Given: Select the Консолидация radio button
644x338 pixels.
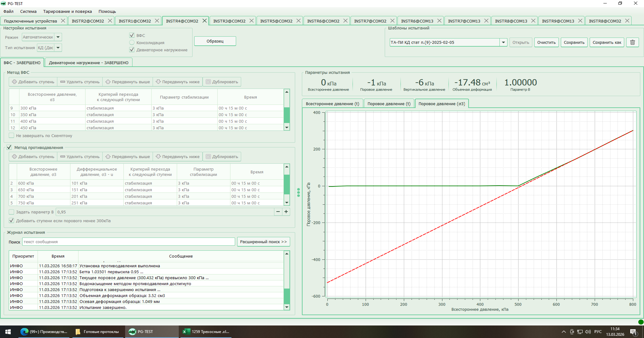Looking at the screenshot, I should 132,43.
